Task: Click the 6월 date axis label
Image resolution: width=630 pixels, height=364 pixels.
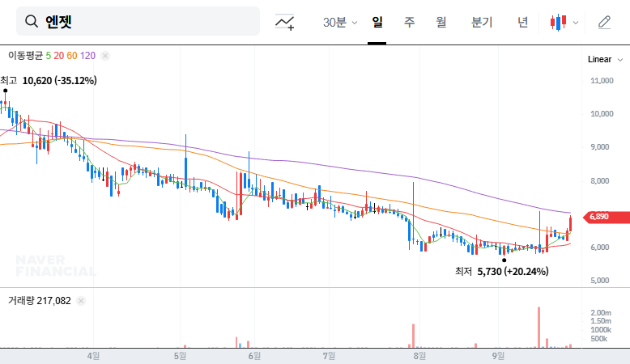Action: tap(254, 356)
